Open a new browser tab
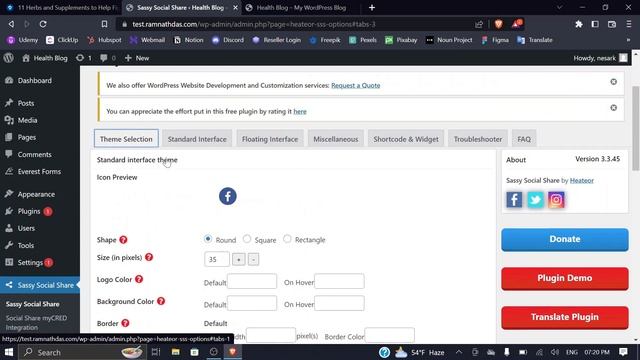 pos(372,7)
